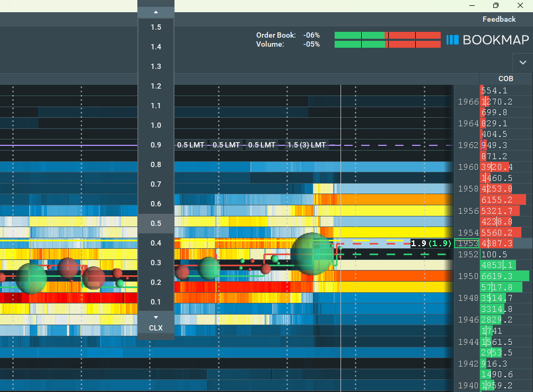Select the 1.5 (3) LMT order label
The width and height of the screenshot is (533, 392).
[306, 145]
